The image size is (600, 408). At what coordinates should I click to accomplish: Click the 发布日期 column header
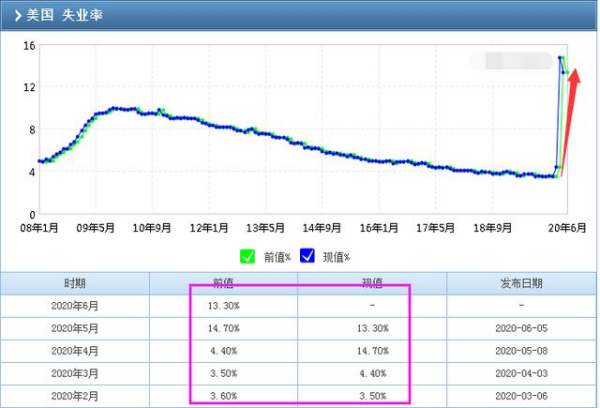click(521, 283)
